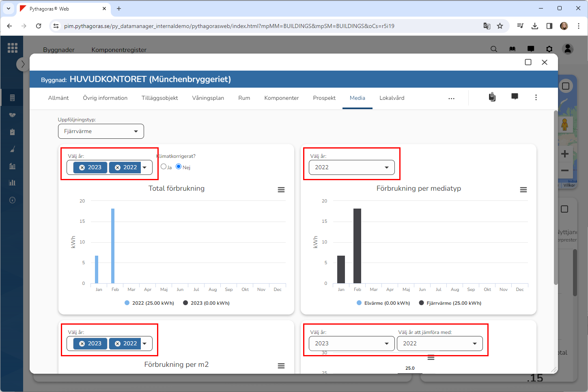588x392 pixels.
Task: Remove 2023 chip in Total förbrukning year selector
Action: (x=82, y=168)
